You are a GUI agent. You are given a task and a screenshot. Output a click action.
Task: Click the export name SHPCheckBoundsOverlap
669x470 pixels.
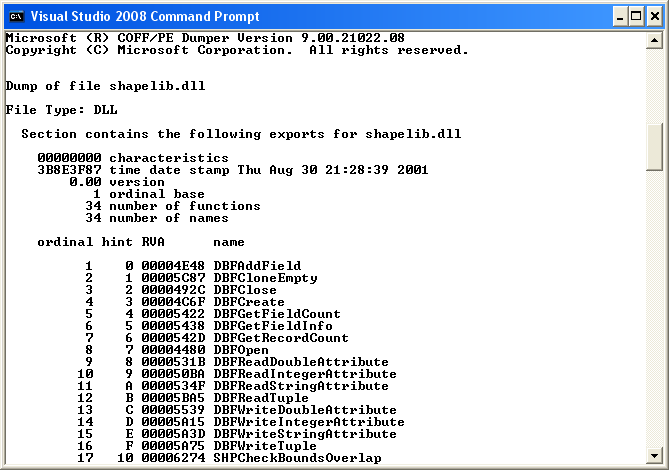tap(297, 457)
